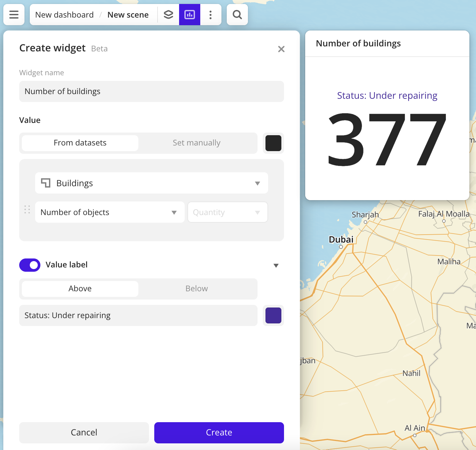476x450 pixels.
Task: Open the New scene breadcrumb
Action: click(x=128, y=15)
